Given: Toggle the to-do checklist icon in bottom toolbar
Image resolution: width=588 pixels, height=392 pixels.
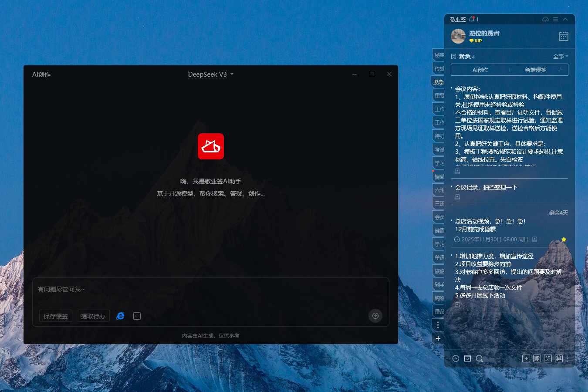Looking at the screenshot, I should tap(467, 358).
